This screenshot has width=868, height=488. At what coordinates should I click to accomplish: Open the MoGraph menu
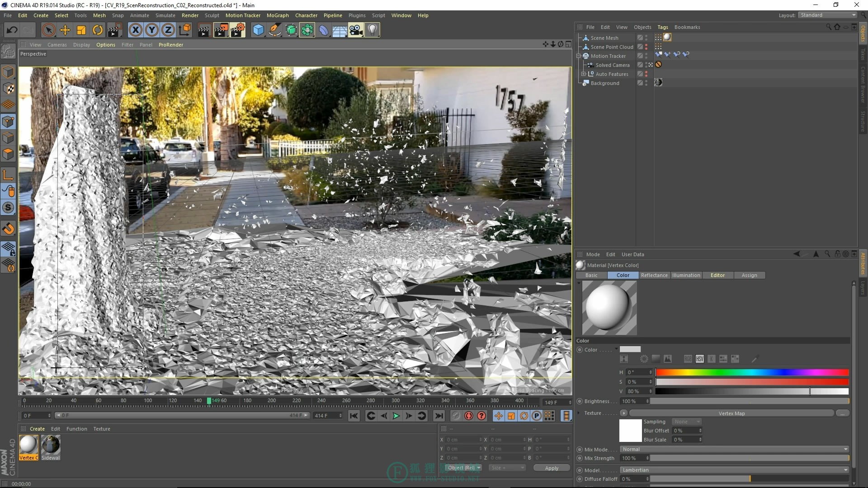[x=278, y=15]
